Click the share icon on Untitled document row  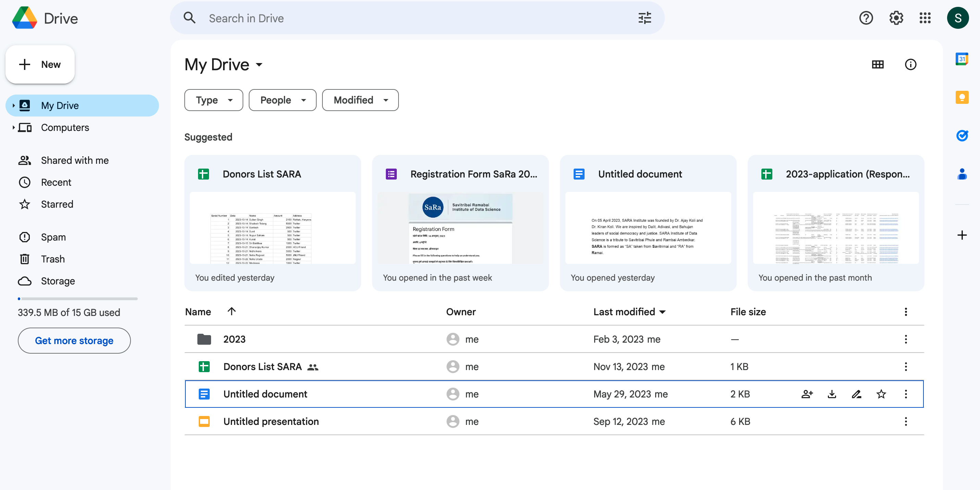(x=807, y=394)
